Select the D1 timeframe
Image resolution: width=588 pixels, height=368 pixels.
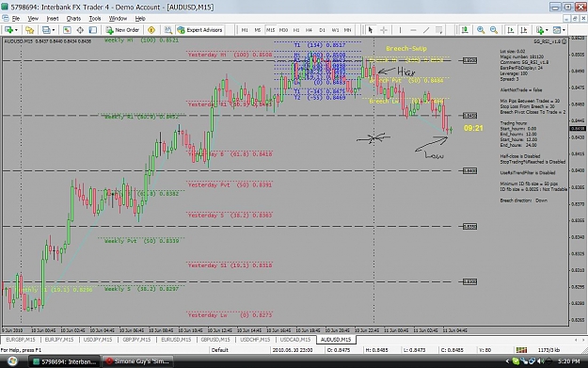pos(322,30)
